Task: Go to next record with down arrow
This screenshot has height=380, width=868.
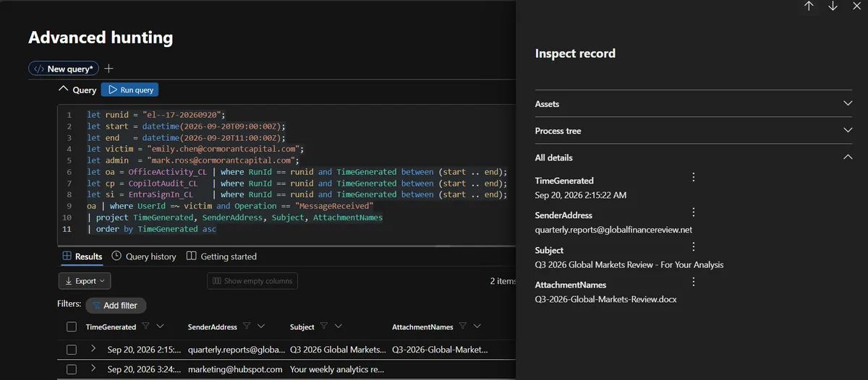Action: [833, 6]
